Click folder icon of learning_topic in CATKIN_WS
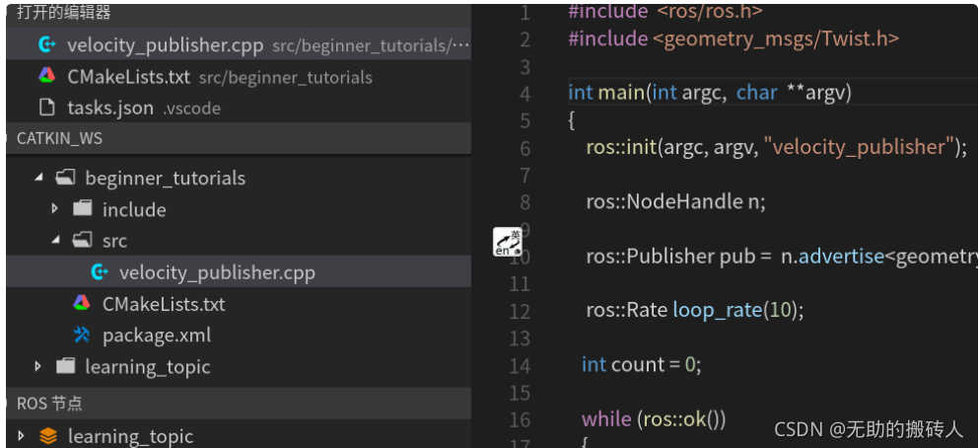 coord(65,366)
